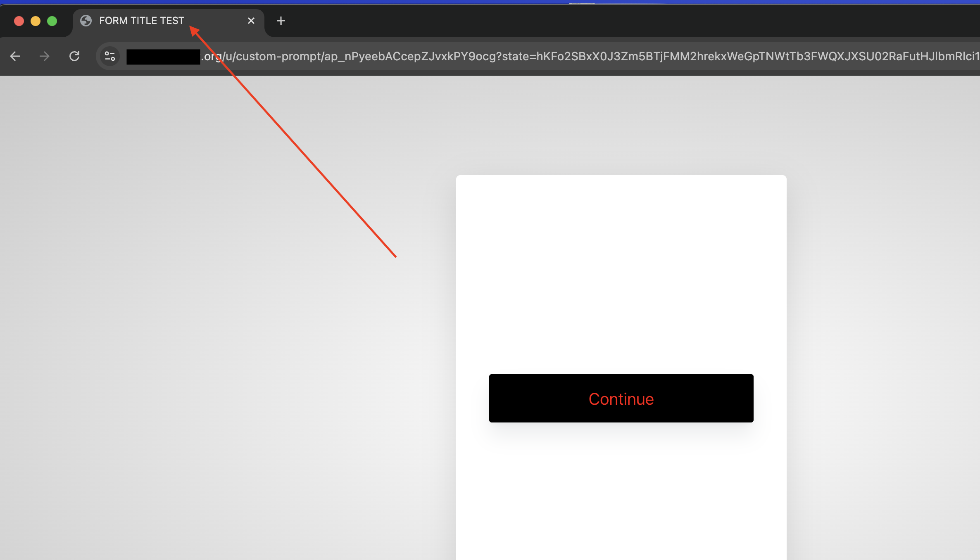This screenshot has width=980, height=560.
Task: Click the site information icon in the address bar
Action: (x=109, y=56)
